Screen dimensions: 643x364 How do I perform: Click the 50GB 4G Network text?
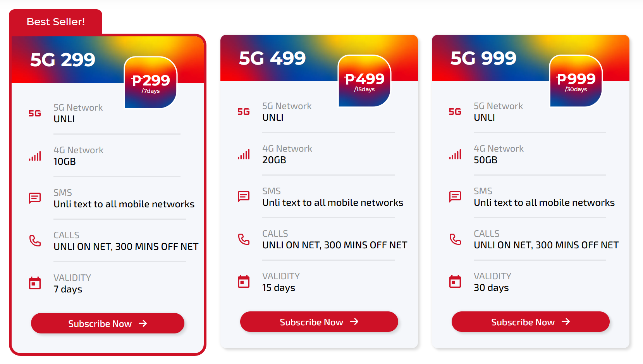pos(485,160)
